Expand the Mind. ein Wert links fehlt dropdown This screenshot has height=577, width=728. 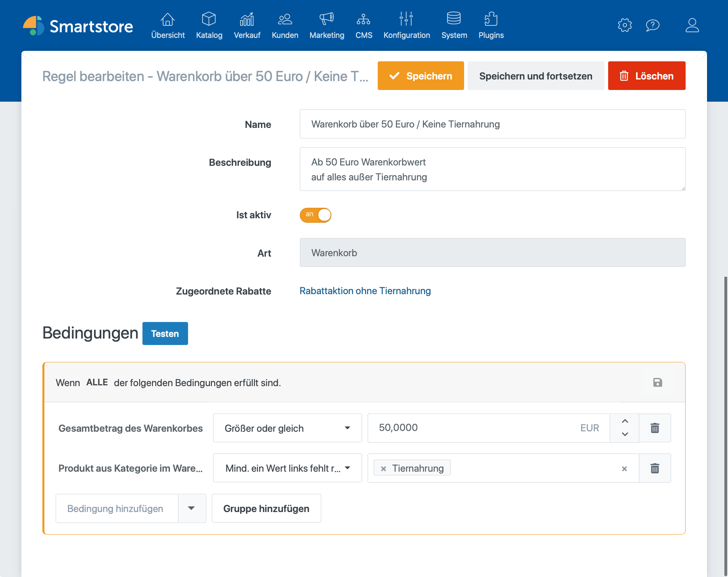coord(287,468)
